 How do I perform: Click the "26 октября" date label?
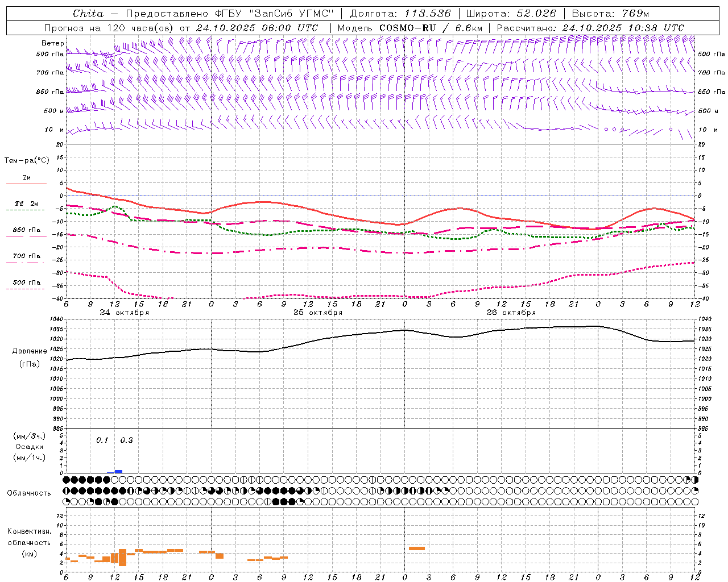pyautogui.click(x=511, y=313)
